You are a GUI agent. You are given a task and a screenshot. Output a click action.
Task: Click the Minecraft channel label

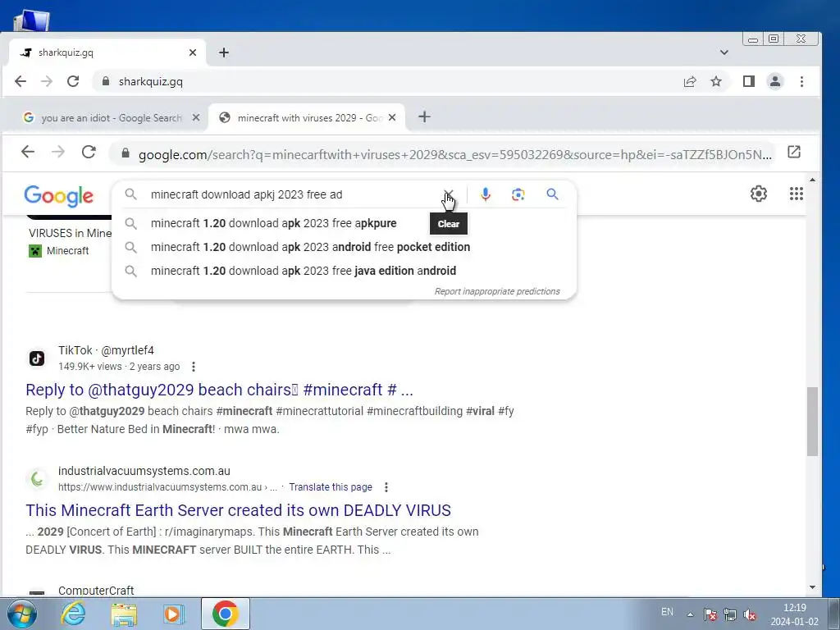[x=67, y=251]
